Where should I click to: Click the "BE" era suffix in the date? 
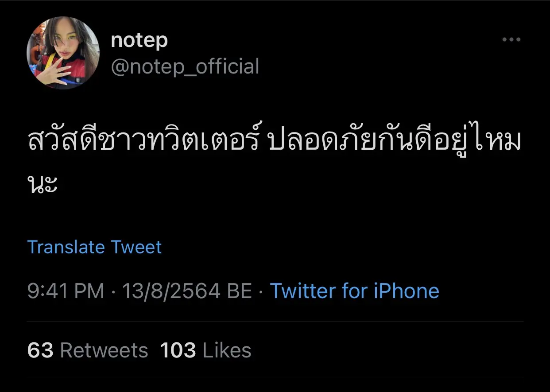pos(239,291)
